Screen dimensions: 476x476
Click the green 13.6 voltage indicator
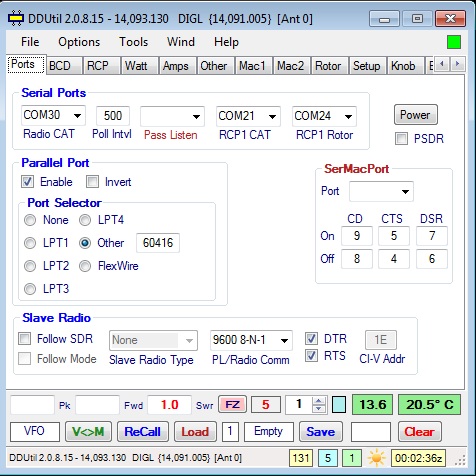tap(372, 404)
